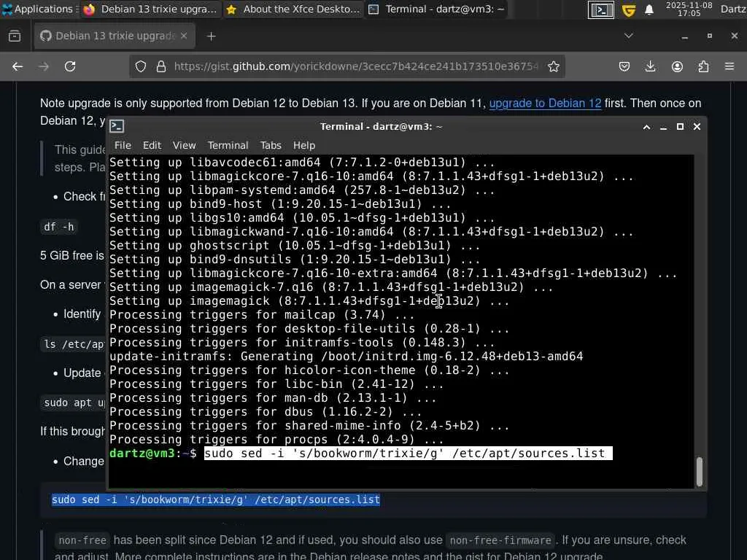
Task: Reload the current page
Action: [x=70, y=66]
